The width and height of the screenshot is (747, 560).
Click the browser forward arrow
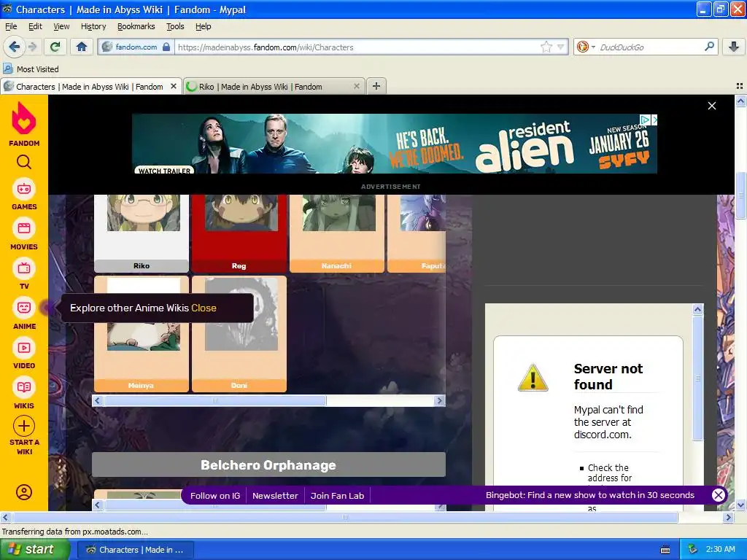[x=32, y=47]
